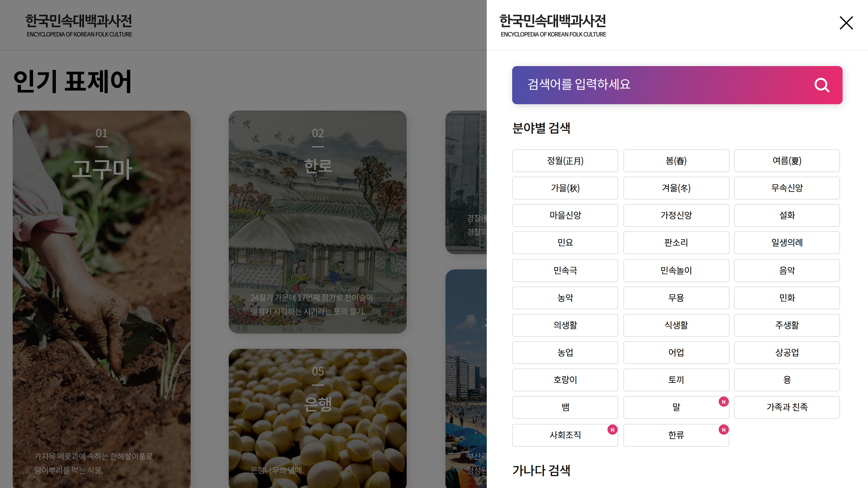Open the encyclopedia logo in search panel

pyautogui.click(x=553, y=25)
